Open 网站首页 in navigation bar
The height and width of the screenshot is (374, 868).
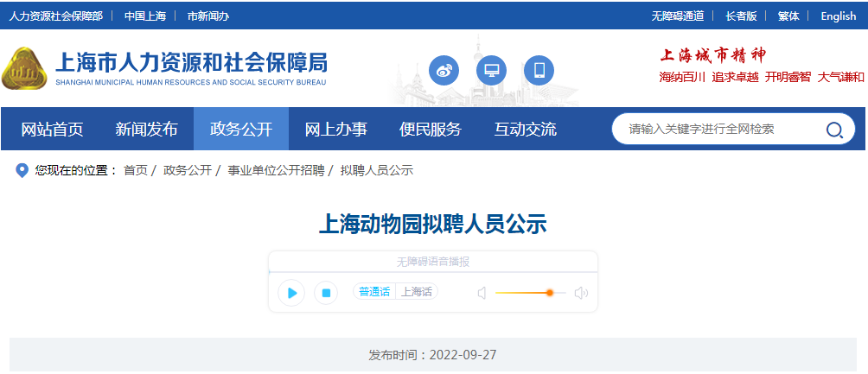pos(52,130)
